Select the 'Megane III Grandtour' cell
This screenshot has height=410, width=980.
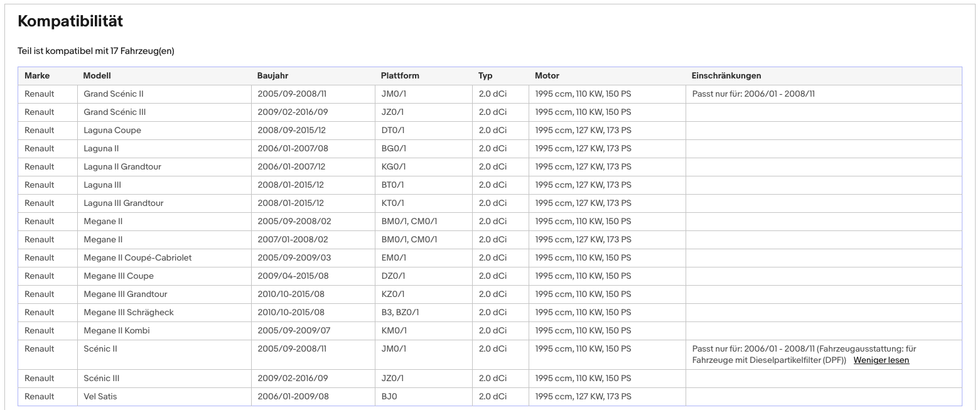tap(164, 294)
